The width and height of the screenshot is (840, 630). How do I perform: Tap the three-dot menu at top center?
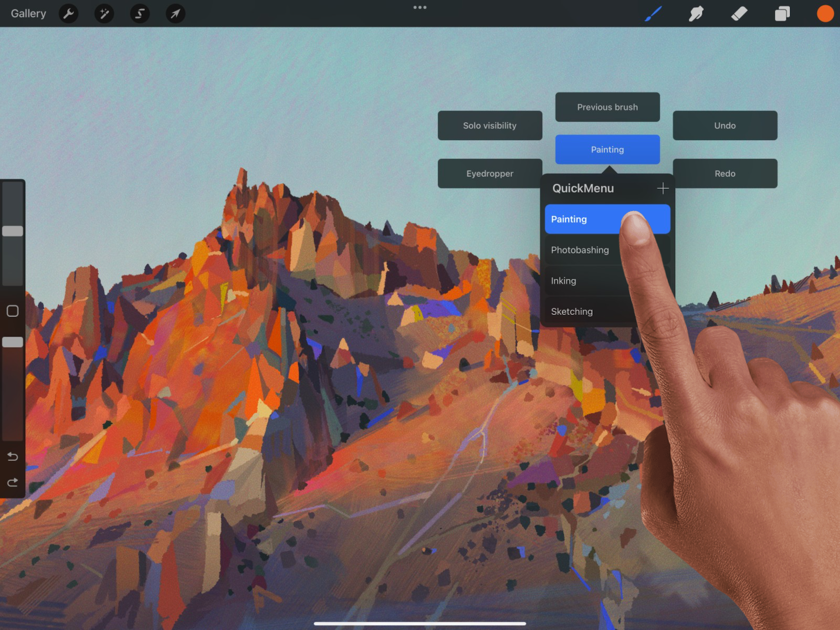click(x=420, y=7)
